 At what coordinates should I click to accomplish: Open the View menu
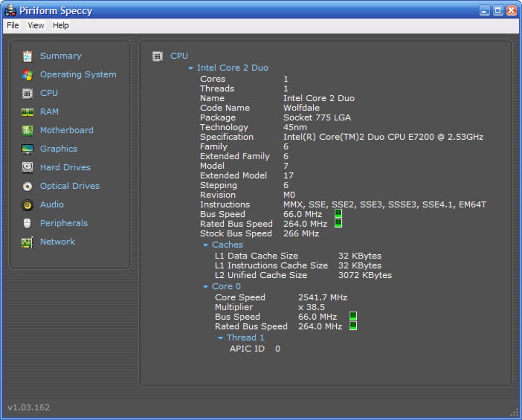pyautogui.click(x=36, y=26)
